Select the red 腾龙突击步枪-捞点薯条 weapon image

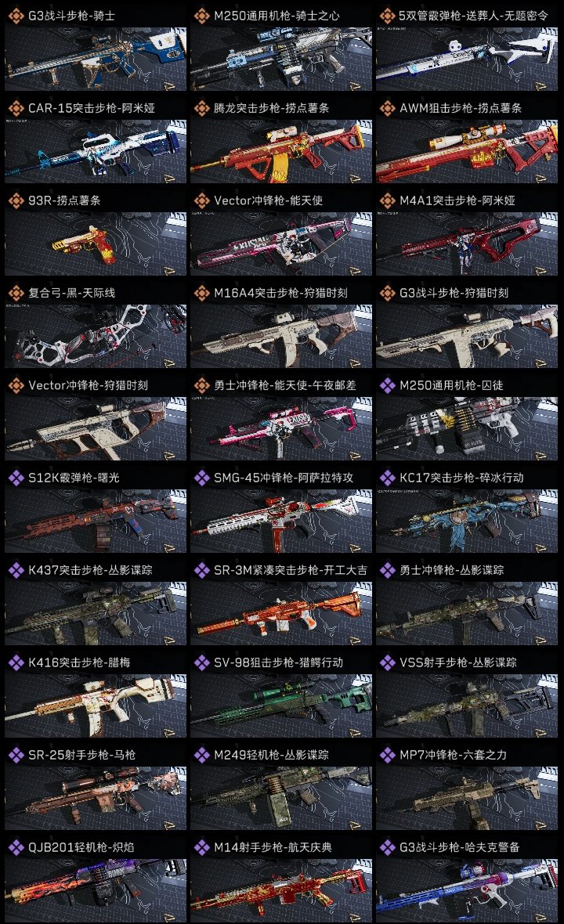(281, 151)
